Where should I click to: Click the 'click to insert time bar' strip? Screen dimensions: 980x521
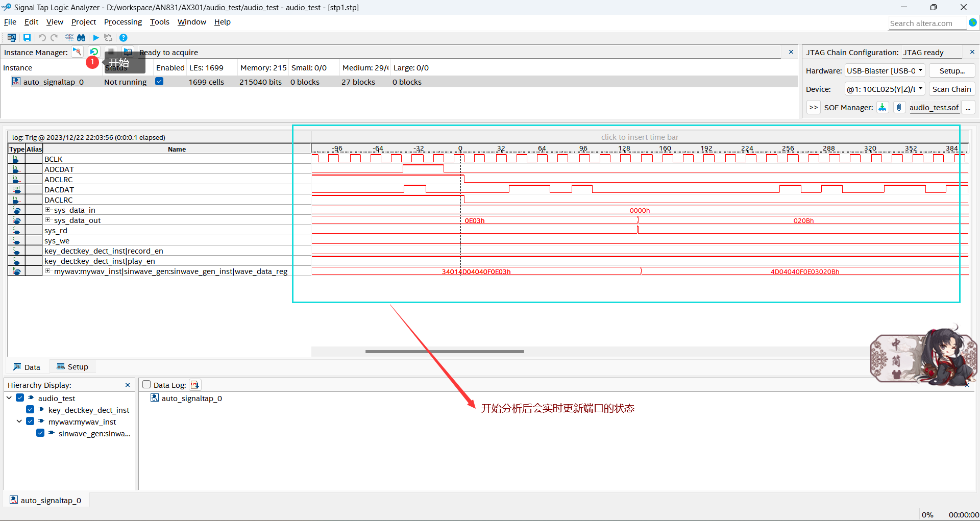pyautogui.click(x=640, y=137)
